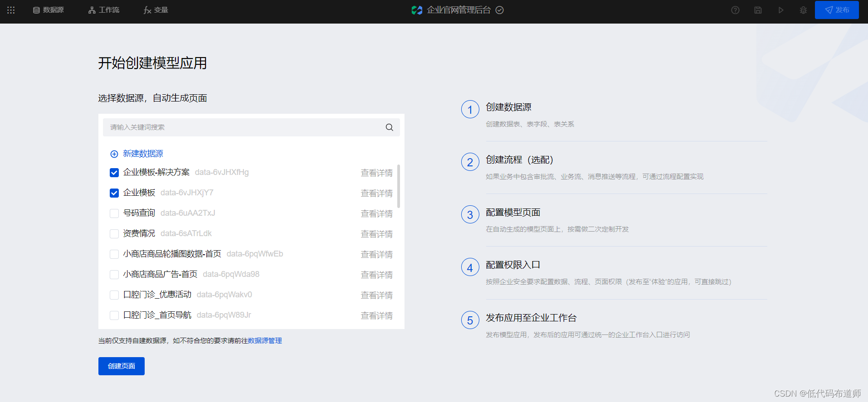
Task: Check the 口腔门诊_优惠活动 checkbox
Action: point(114,295)
